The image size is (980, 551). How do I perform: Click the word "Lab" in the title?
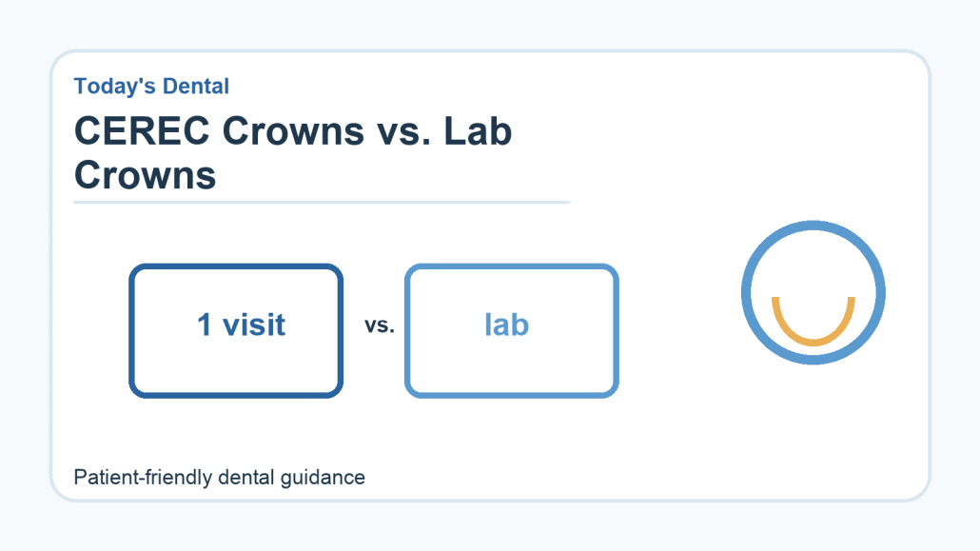479,131
